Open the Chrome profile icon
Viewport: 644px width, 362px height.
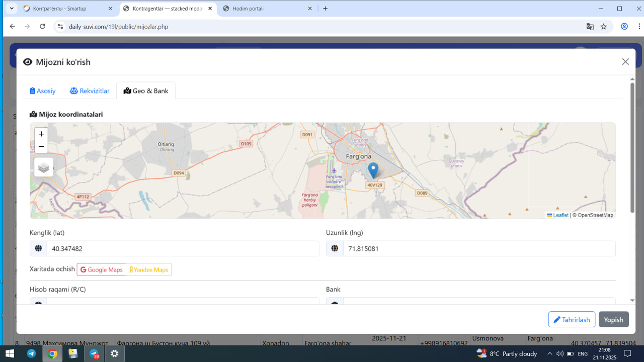point(624,27)
